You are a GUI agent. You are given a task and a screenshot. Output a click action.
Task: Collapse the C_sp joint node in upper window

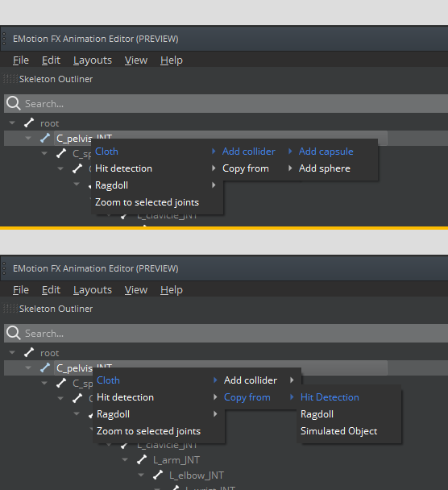pos(44,153)
